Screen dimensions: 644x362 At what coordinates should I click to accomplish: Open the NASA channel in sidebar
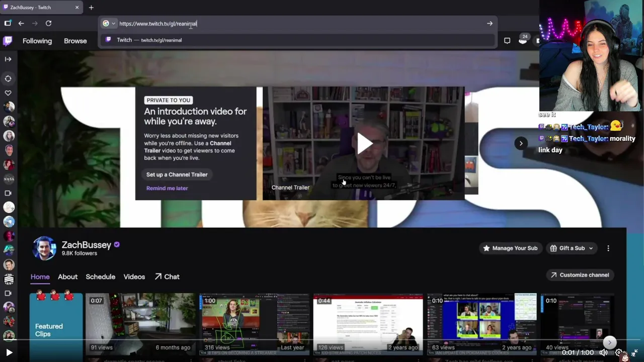(9, 178)
